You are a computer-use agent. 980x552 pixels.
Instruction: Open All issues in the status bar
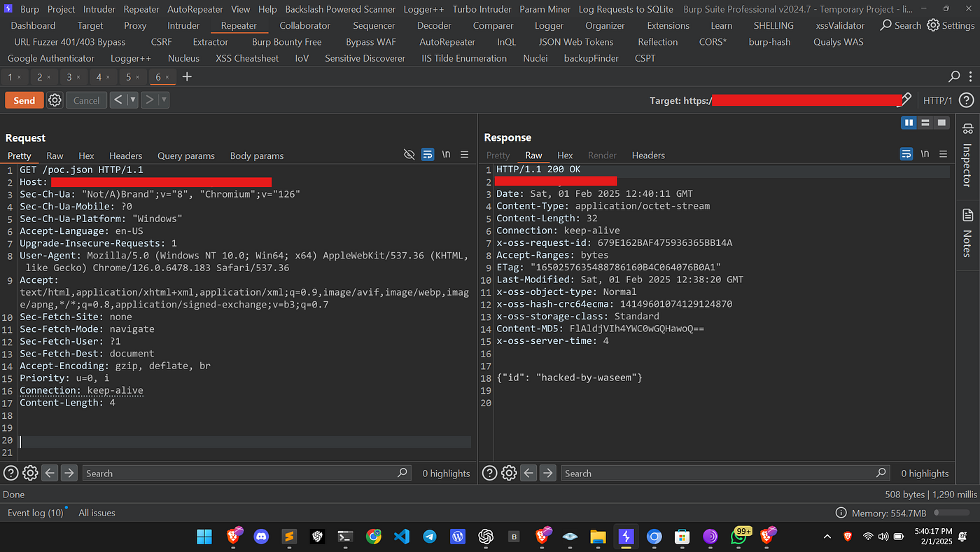point(97,513)
